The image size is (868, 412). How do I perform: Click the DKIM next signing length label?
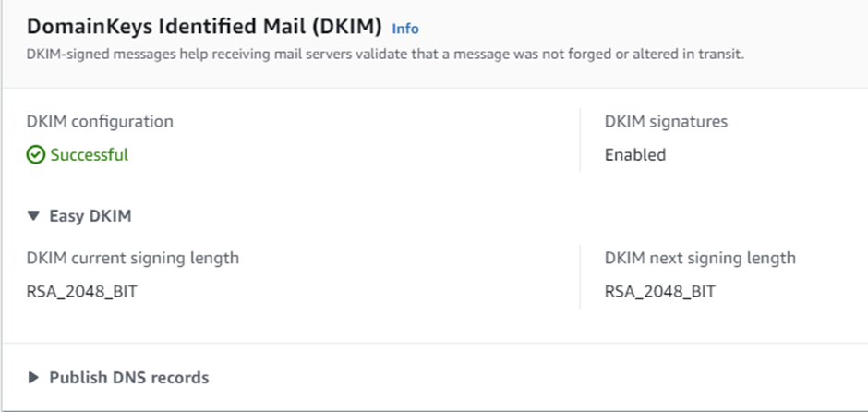[x=700, y=258]
